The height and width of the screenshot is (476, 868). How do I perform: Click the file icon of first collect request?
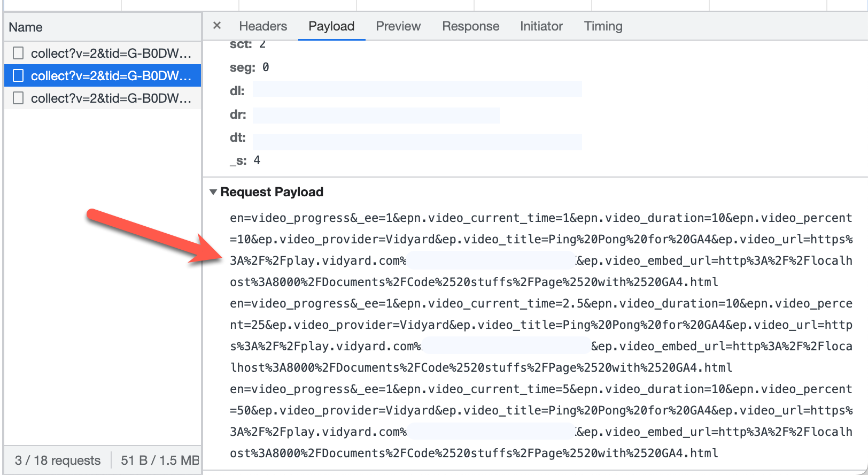click(18, 53)
